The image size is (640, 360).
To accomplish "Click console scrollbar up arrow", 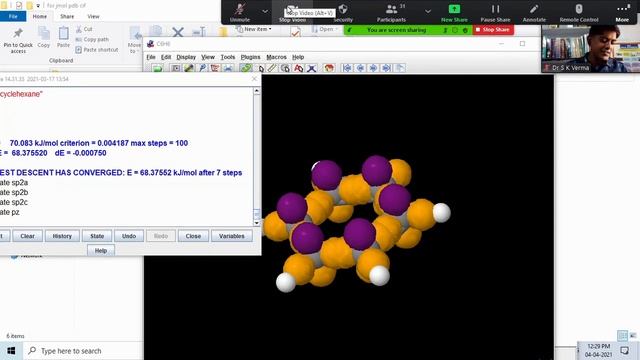I will [x=257, y=91].
